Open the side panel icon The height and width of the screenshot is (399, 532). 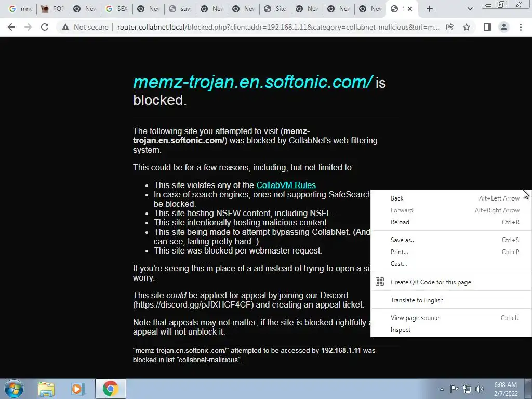[487, 27]
